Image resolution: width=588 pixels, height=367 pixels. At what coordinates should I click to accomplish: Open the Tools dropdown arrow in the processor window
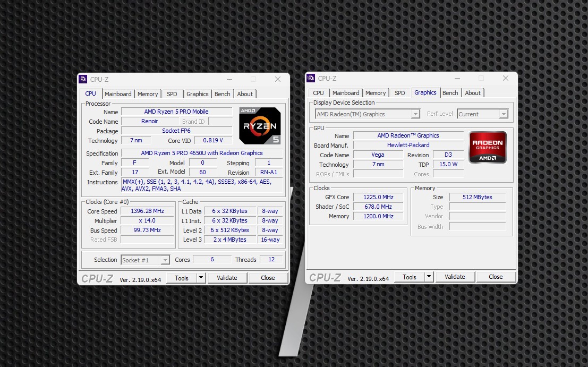[201, 278]
